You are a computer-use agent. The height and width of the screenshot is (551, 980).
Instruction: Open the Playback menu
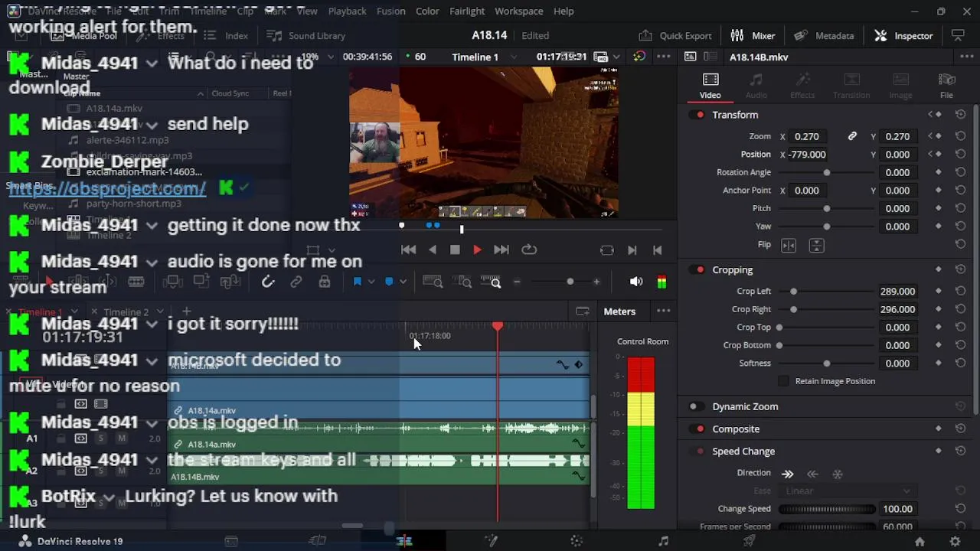point(347,11)
